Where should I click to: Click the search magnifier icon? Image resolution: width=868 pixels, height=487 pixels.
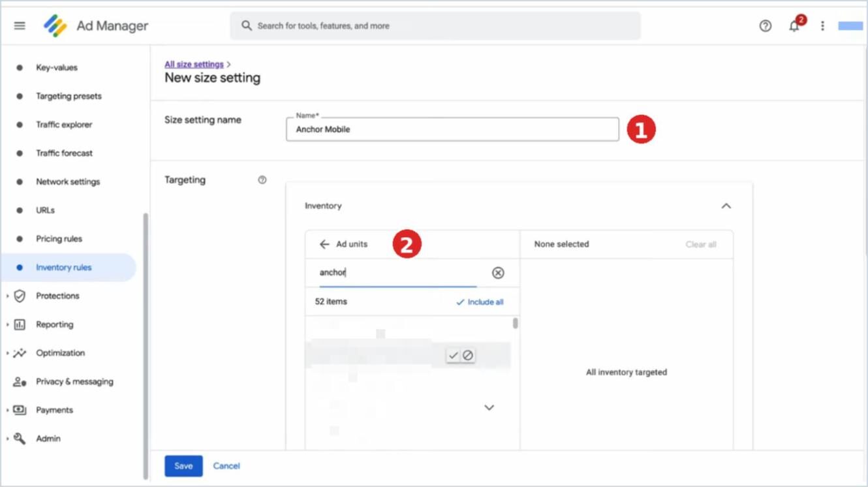point(247,26)
